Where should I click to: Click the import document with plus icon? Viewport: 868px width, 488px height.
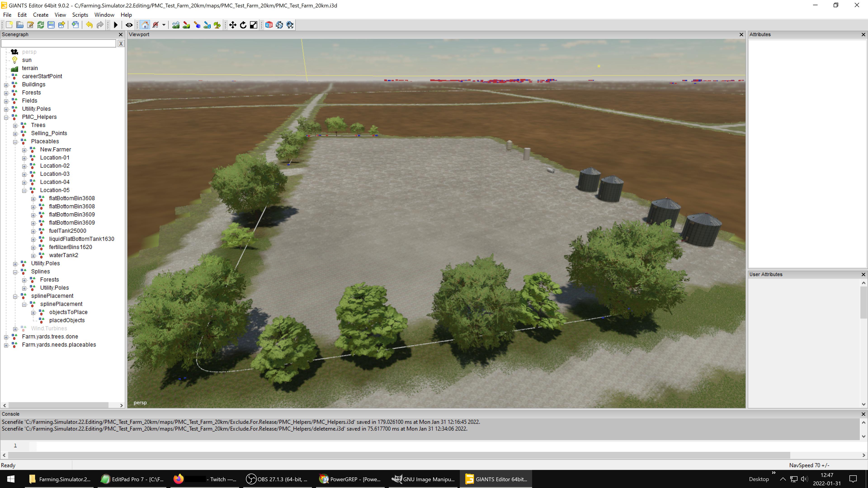(75, 25)
